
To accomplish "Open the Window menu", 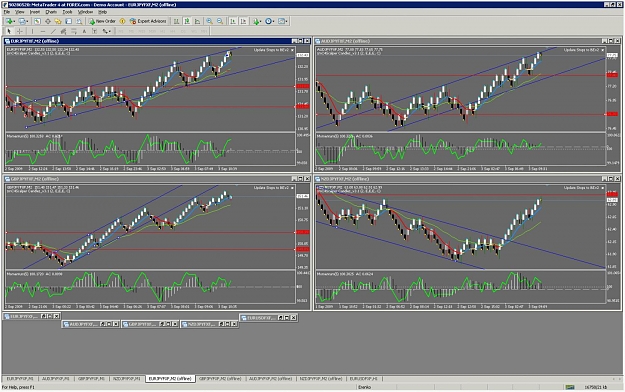I will [x=85, y=12].
